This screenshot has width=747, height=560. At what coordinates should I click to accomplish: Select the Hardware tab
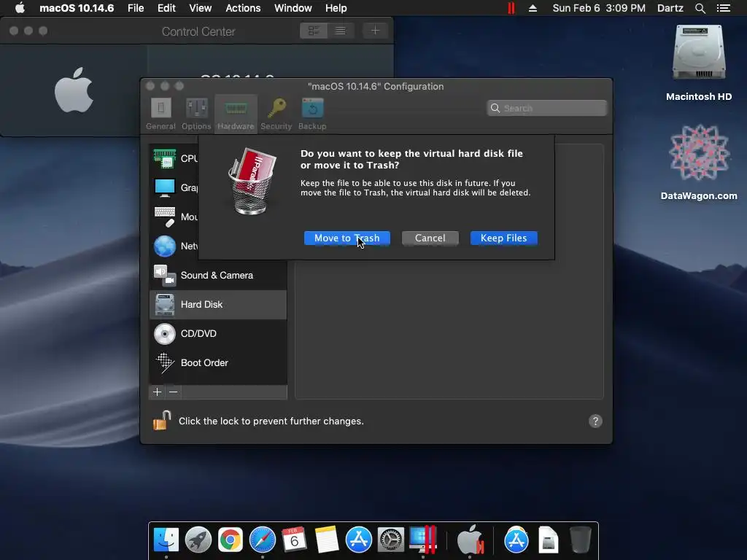[x=236, y=114]
